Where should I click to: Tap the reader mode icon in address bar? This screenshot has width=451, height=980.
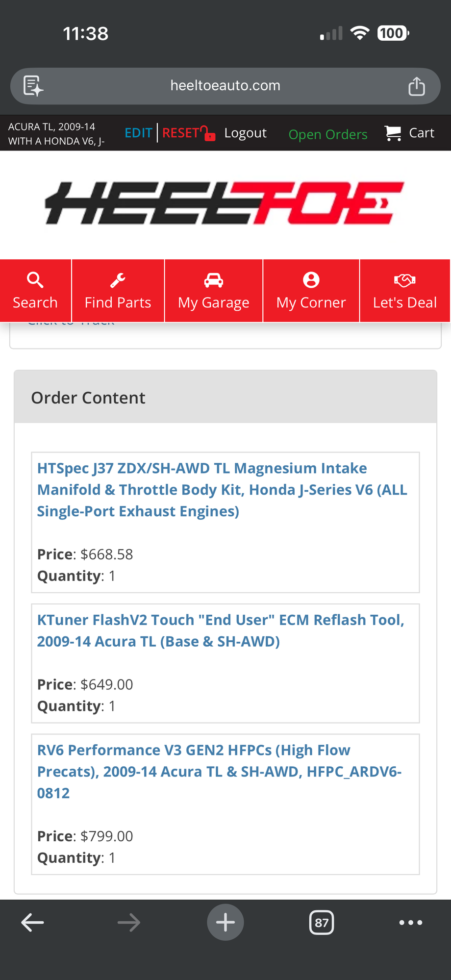pos(33,86)
